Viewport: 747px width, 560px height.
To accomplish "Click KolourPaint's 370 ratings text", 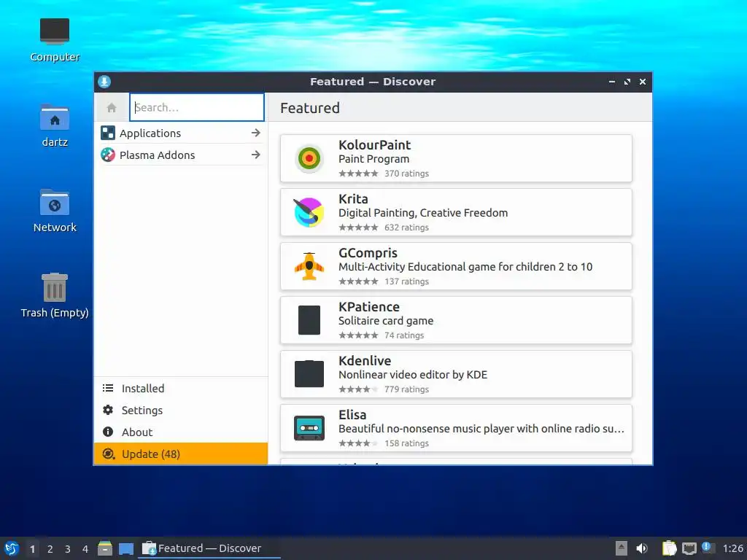I will click(x=406, y=174).
